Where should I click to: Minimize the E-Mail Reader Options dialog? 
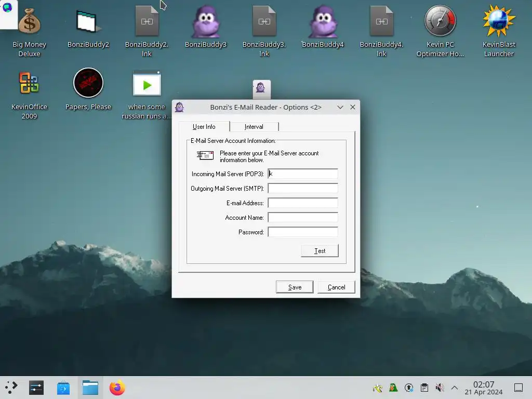[340, 107]
